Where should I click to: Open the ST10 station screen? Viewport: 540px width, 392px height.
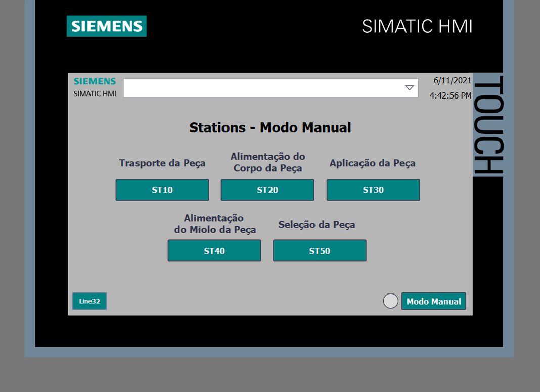(162, 189)
